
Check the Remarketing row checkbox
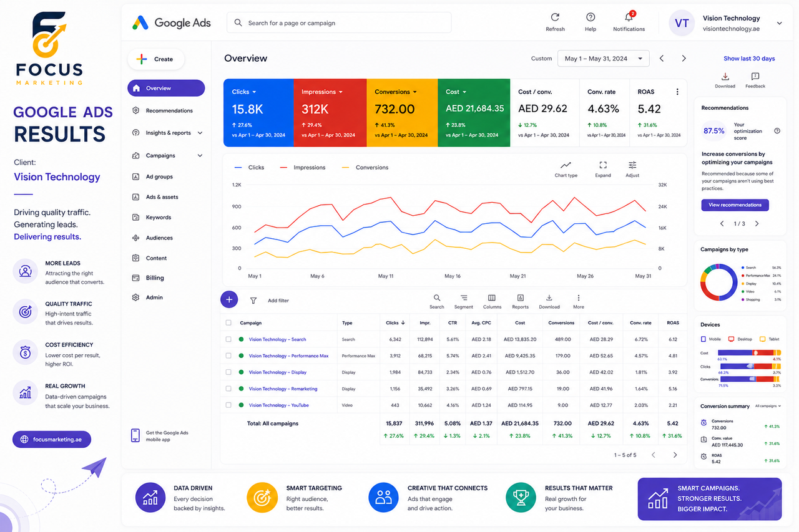tap(228, 389)
